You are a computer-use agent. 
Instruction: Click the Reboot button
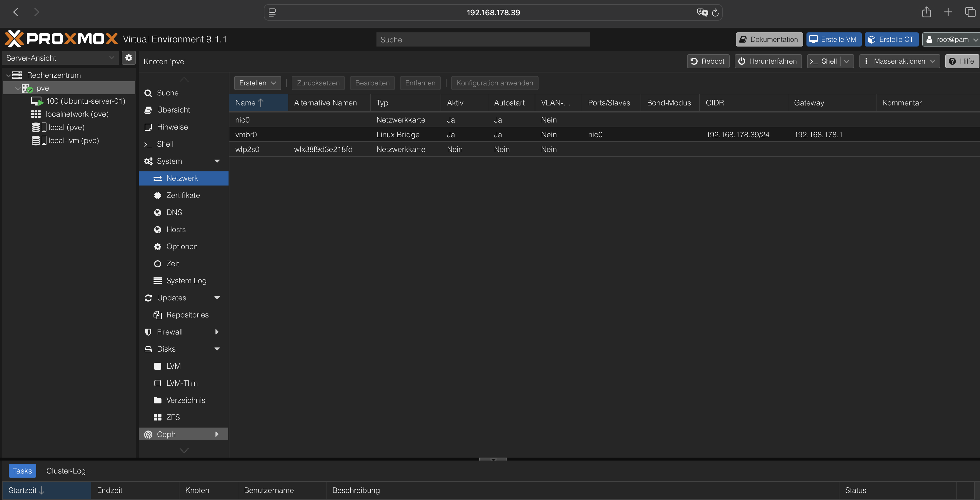(708, 61)
